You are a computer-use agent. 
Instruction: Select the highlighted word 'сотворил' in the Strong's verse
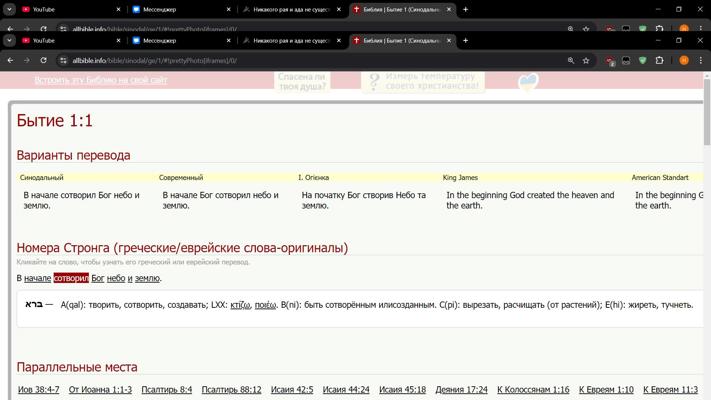click(71, 278)
